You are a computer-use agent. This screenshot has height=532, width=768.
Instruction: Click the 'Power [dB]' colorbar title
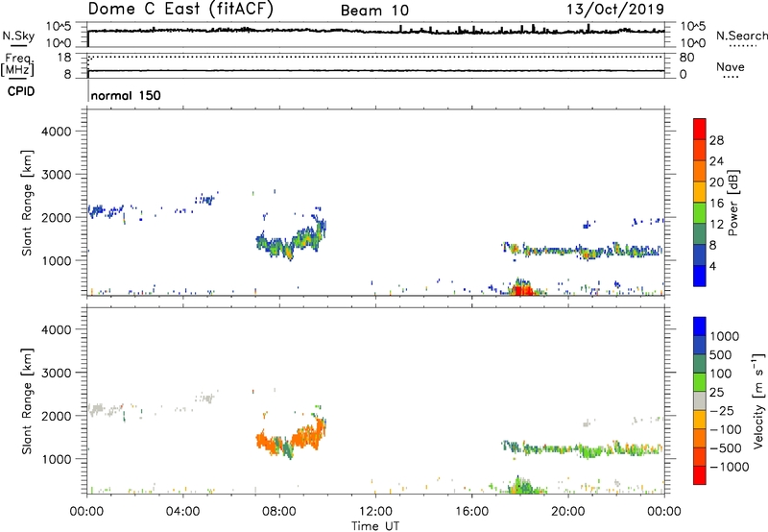[x=732, y=203]
